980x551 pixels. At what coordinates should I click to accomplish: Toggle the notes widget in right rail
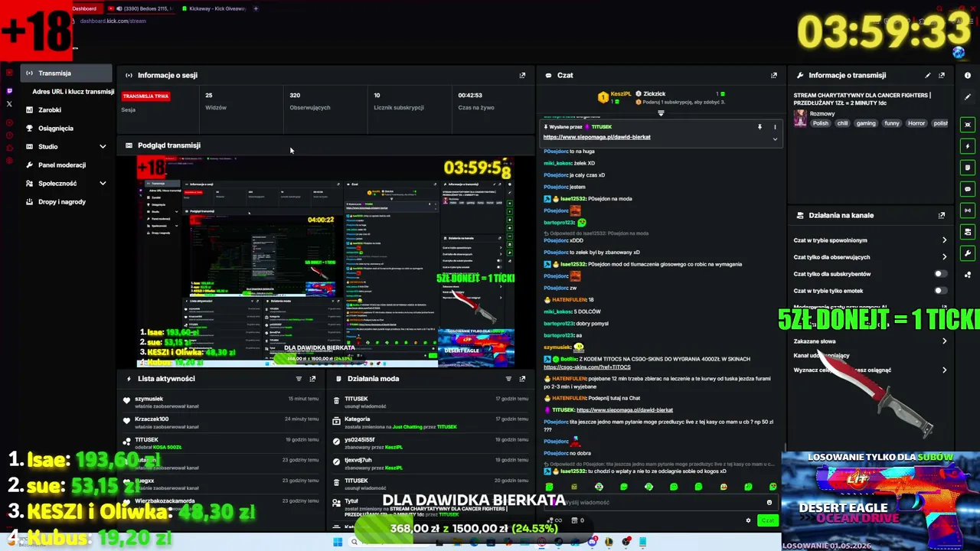tap(968, 167)
